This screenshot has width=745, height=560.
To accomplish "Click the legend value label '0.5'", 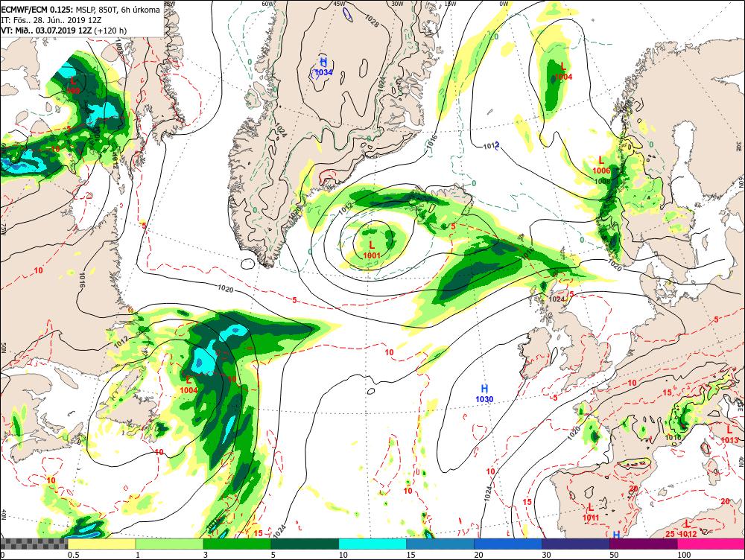I will click(x=73, y=555).
